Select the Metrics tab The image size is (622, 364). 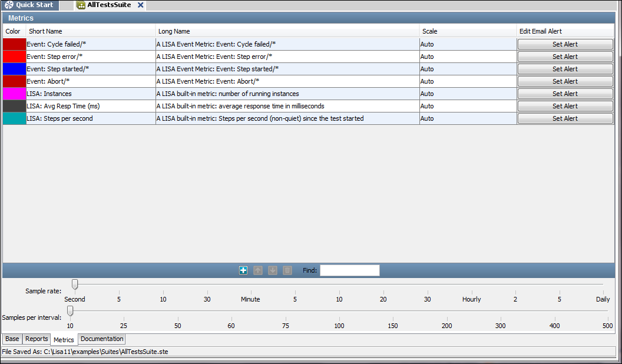[x=64, y=339]
